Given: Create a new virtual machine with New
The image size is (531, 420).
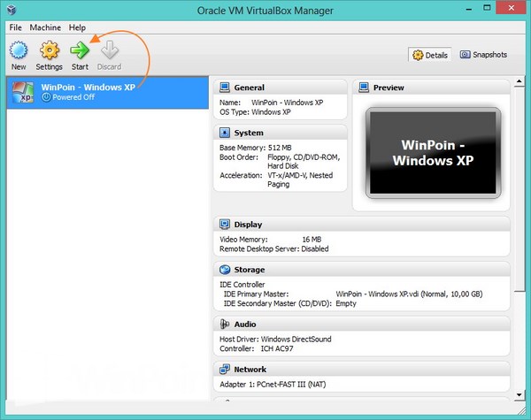Looking at the screenshot, I should click(19, 56).
